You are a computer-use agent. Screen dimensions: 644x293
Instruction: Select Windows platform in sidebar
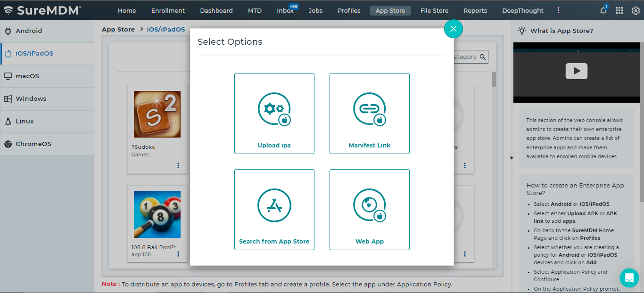[47, 98]
